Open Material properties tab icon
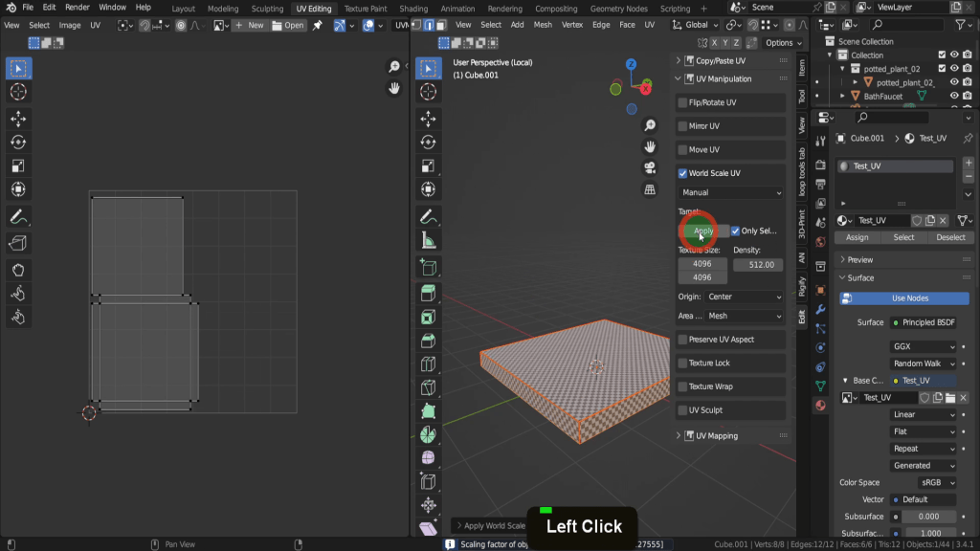The image size is (980, 551). pyautogui.click(x=820, y=405)
